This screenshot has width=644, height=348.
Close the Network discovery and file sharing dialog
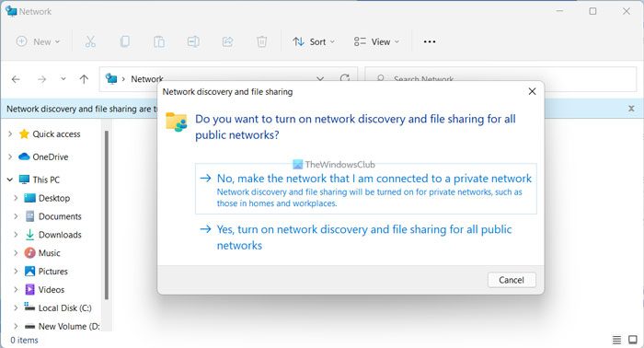point(532,91)
